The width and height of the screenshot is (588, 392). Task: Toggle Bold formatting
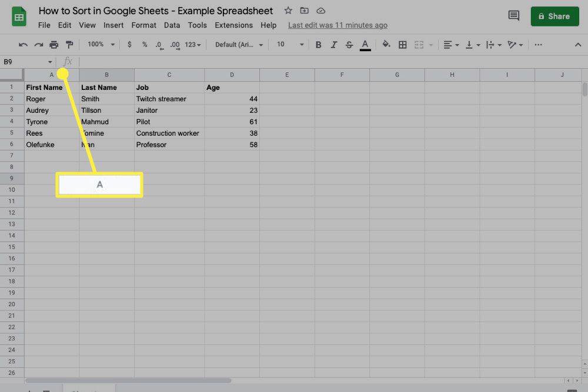(318, 45)
